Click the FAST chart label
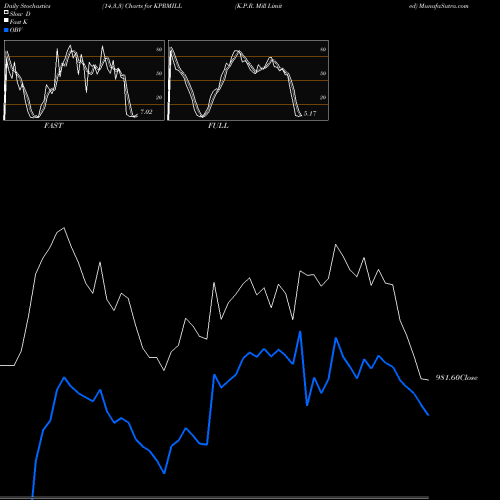Viewport: 500px width, 500px height. (53, 126)
